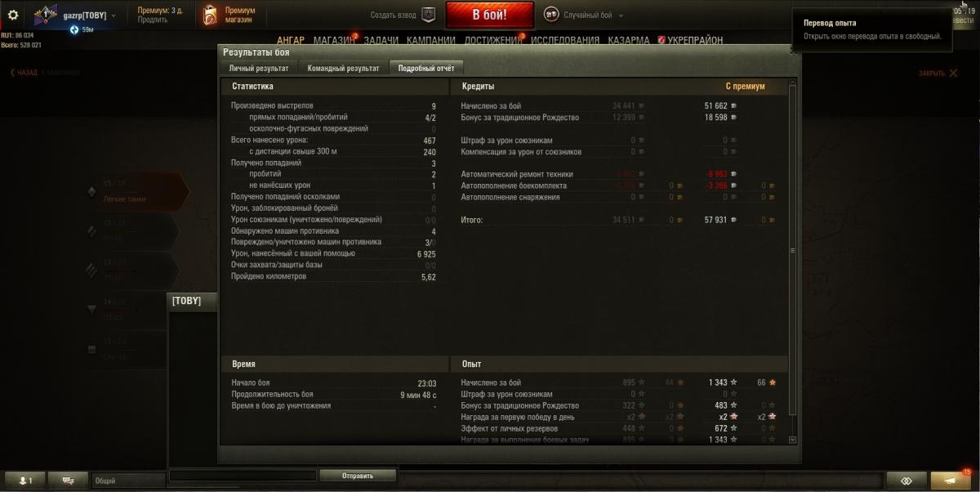Expand the Случайный бой mode dropdown
The image size is (980, 492).
(621, 16)
